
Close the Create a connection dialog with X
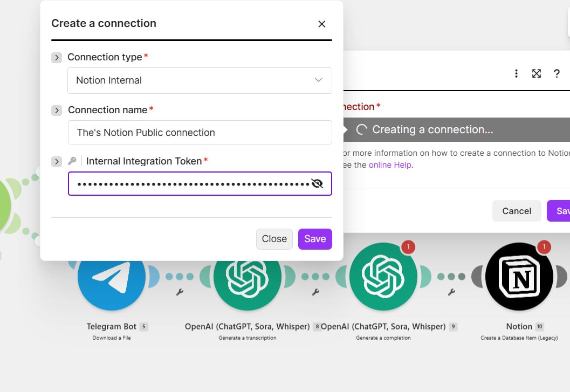[x=321, y=24]
